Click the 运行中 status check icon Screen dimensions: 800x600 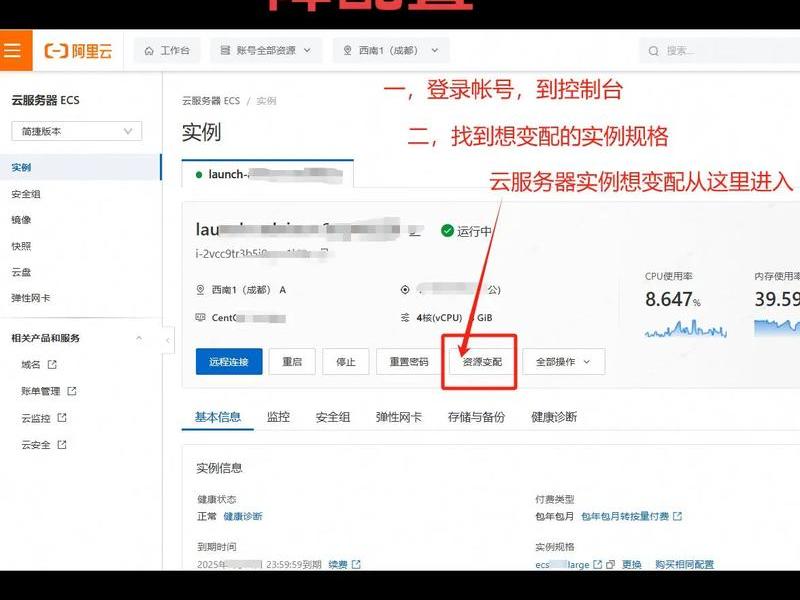click(447, 231)
